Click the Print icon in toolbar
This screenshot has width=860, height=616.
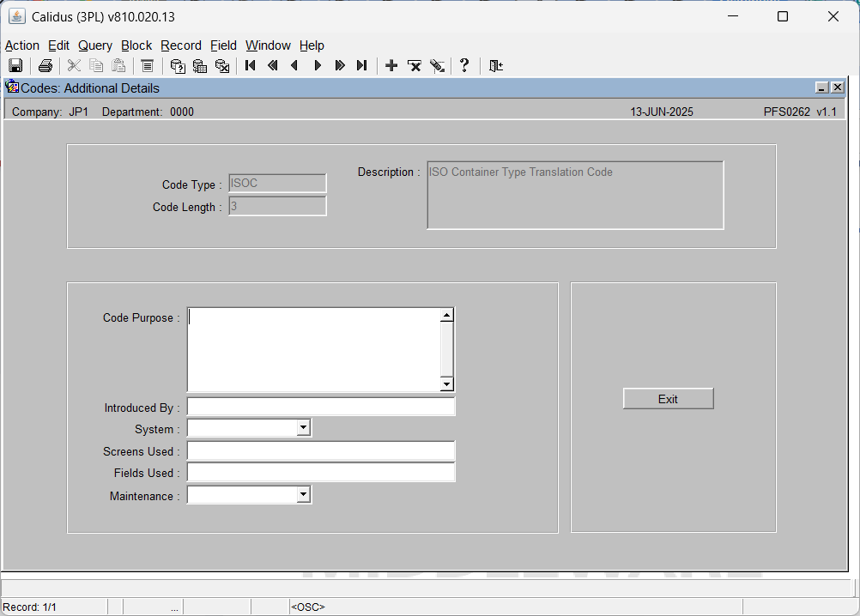pos(45,66)
